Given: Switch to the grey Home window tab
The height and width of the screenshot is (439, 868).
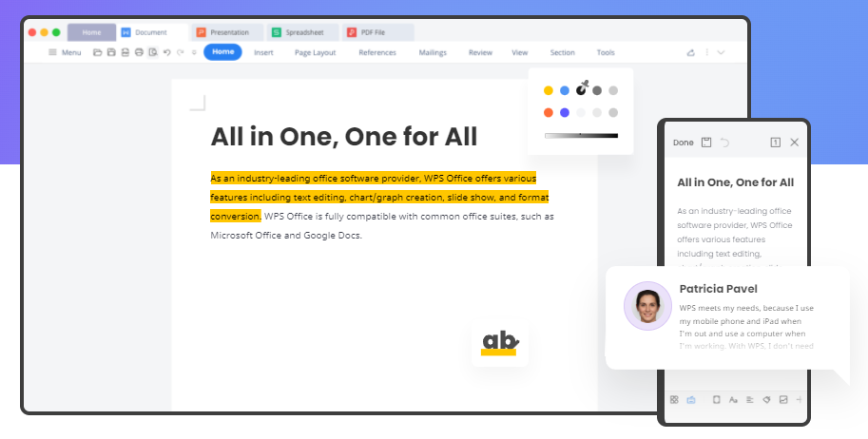Looking at the screenshot, I should pos(92,32).
